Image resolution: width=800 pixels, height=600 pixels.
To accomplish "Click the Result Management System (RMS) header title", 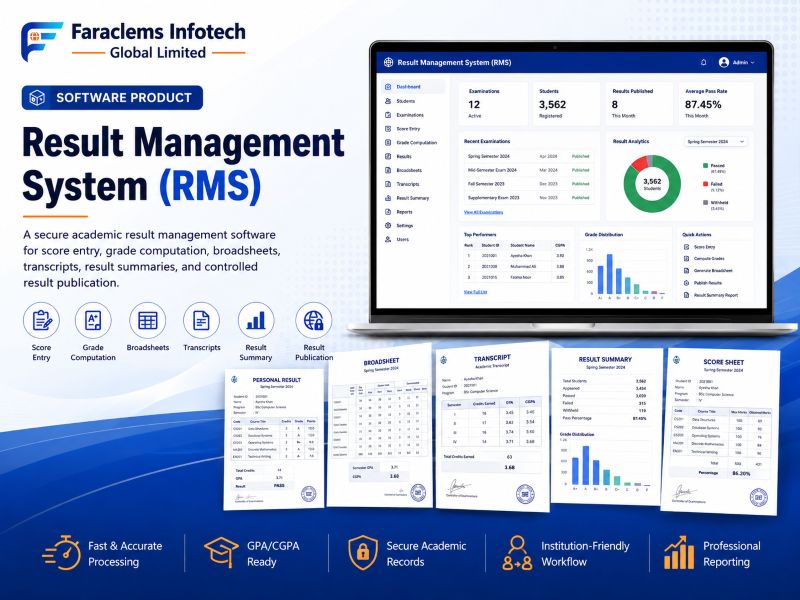I will click(x=454, y=62).
